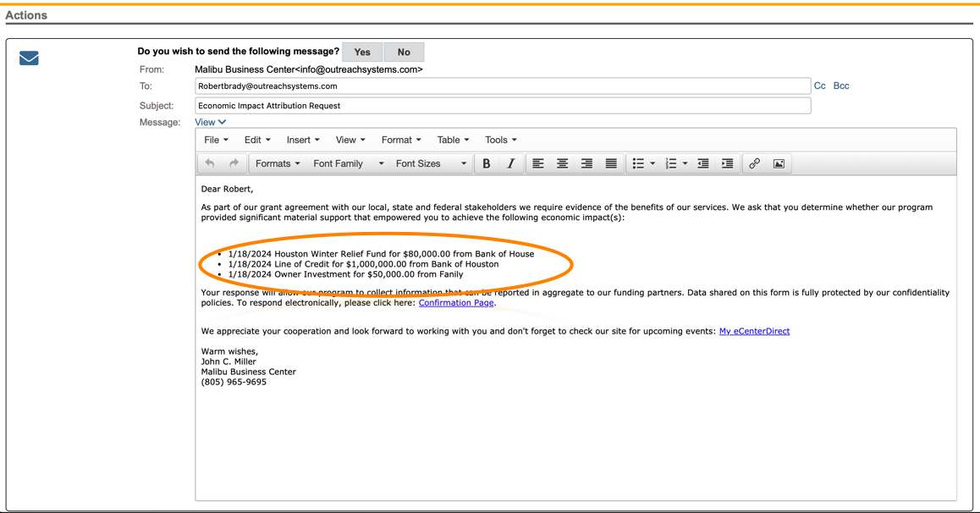Open the Table menu
The height and width of the screenshot is (513, 980).
(x=453, y=140)
